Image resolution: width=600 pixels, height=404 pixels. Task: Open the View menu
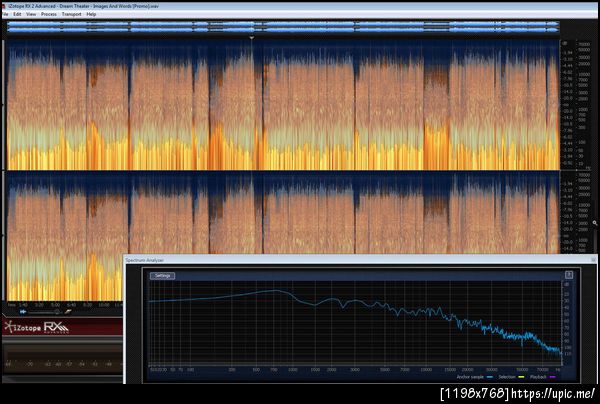tap(31, 14)
